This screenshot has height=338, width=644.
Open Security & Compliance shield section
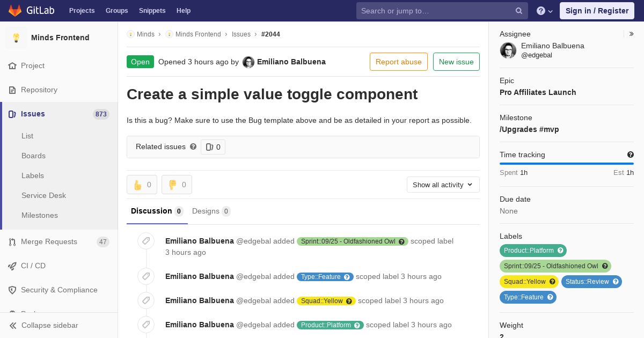(59, 290)
